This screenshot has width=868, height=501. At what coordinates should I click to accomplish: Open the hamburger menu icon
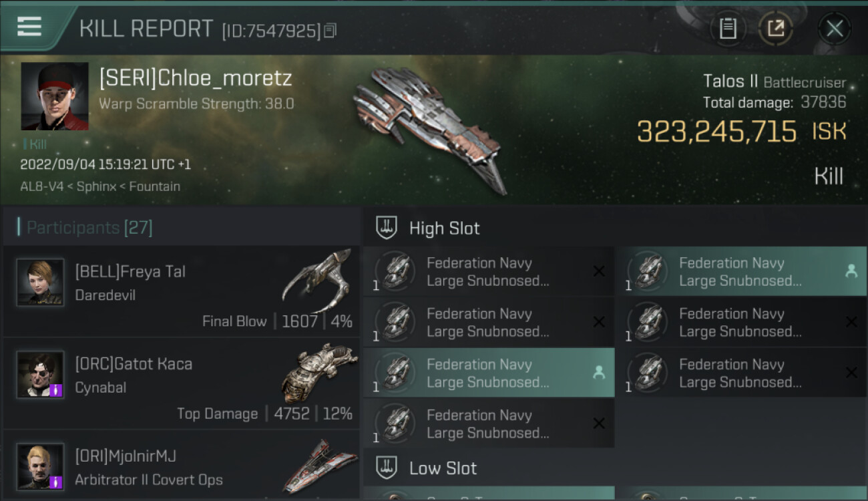click(x=29, y=27)
